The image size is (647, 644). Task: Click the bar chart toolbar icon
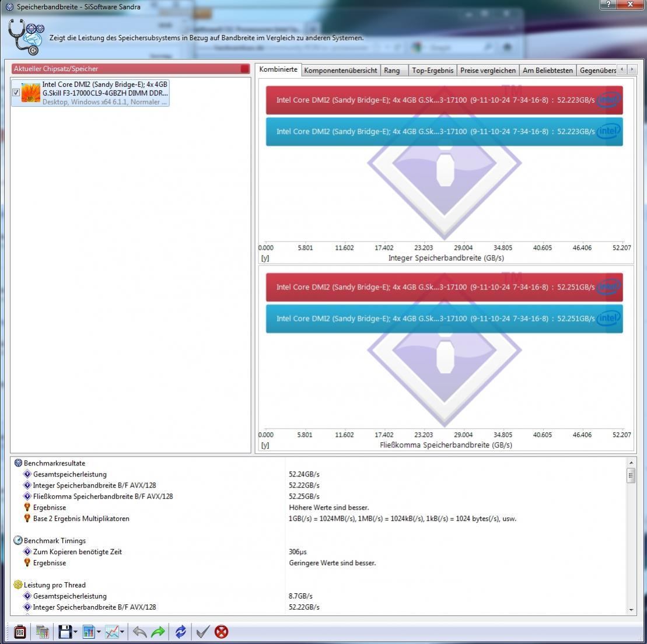(x=89, y=632)
